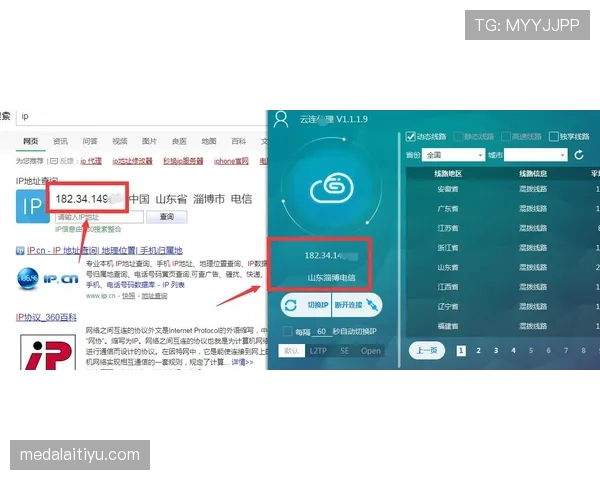Click the 线路地区 column header
Image resolution: width=600 pixels, height=480 pixels.
point(448,174)
